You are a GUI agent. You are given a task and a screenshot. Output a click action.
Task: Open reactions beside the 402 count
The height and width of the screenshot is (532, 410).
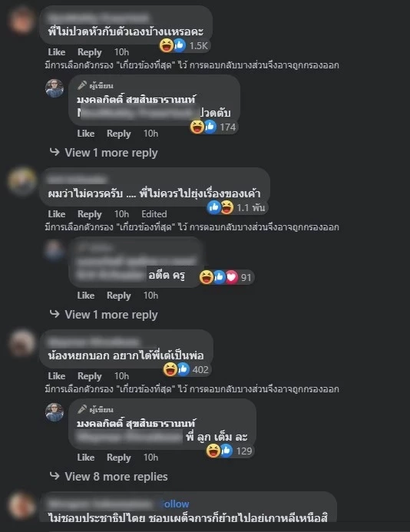(176, 369)
